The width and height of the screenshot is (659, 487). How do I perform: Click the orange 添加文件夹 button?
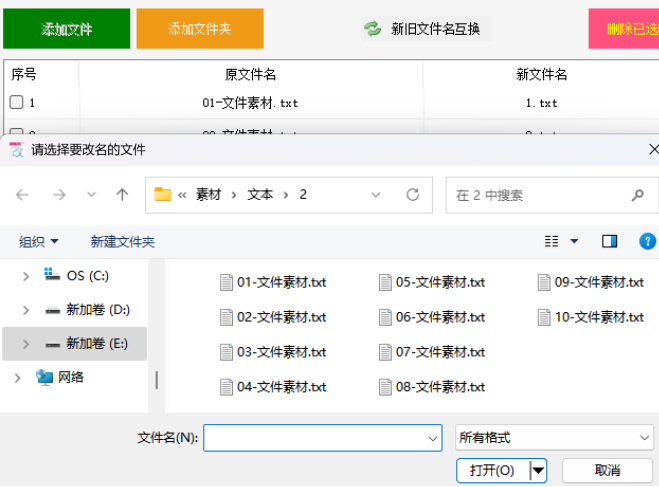[x=200, y=29]
